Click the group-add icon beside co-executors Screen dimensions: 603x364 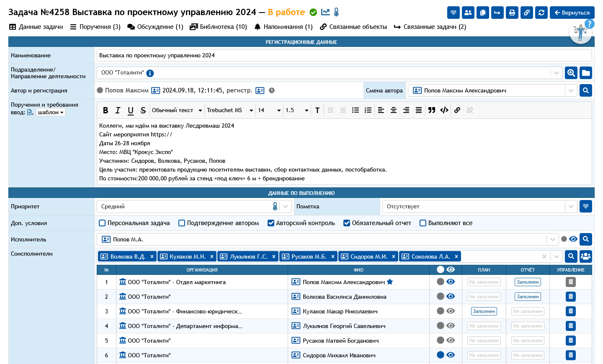(x=585, y=256)
